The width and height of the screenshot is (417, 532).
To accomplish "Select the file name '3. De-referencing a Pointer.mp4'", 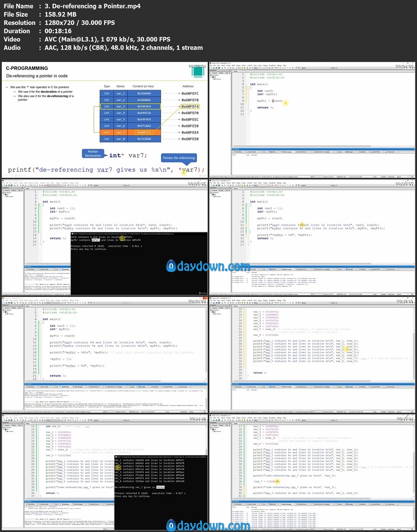I will tap(92, 6).
